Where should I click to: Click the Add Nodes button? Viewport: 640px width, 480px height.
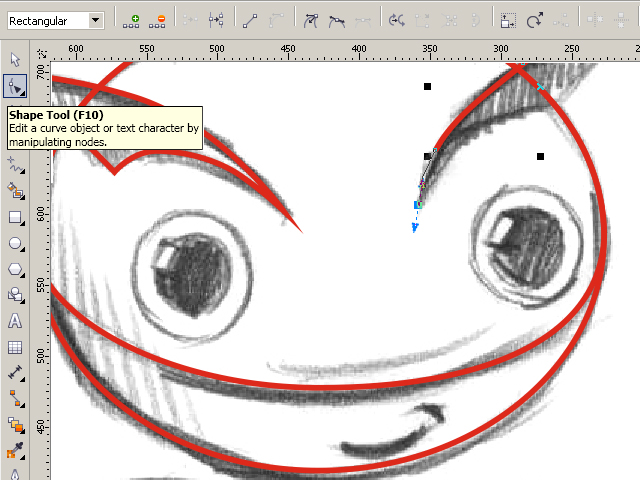[x=132, y=20]
